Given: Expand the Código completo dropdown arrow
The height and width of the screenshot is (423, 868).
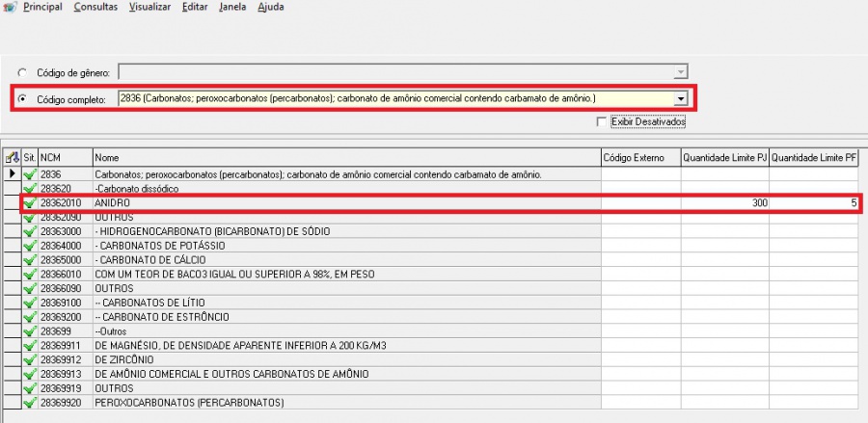Looking at the screenshot, I should [681, 98].
